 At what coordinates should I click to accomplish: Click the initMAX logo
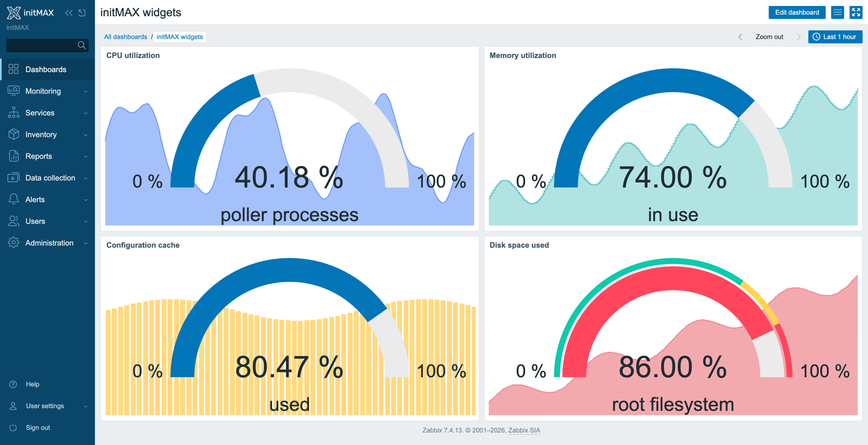(30, 13)
